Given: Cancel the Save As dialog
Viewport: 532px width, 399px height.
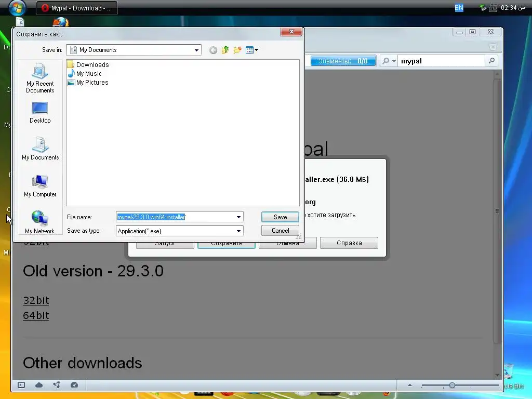Looking at the screenshot, I should pos(280,231).
